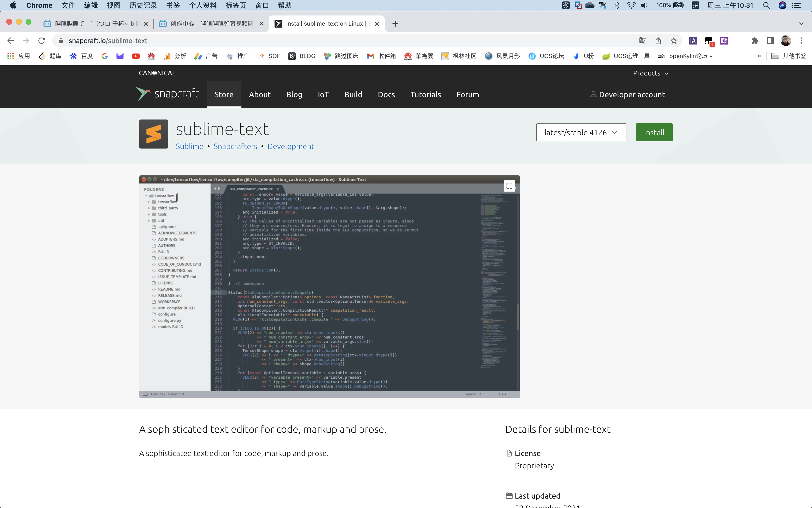
Task: Click the volume icon in menu bar
Action: point(644,5)
